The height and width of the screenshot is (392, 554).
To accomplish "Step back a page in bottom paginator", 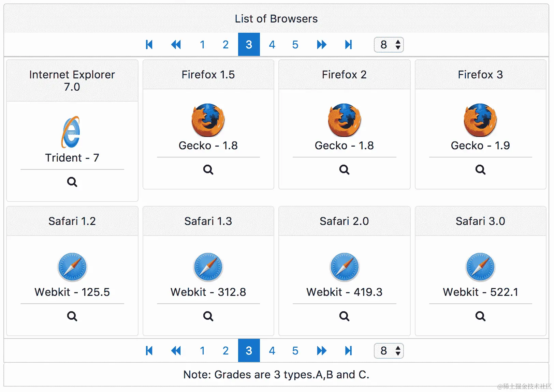I will [176, 350].
